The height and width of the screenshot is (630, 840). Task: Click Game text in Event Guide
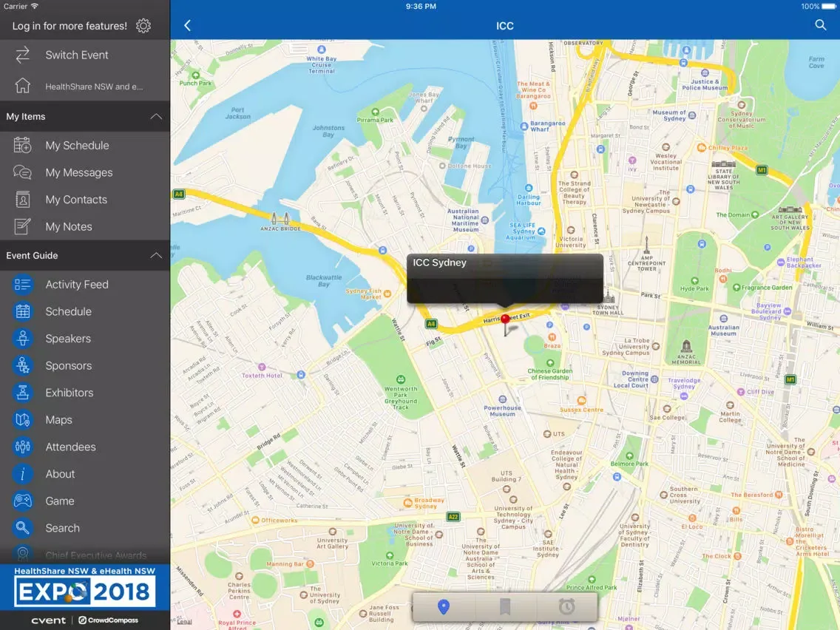point(60,501)
